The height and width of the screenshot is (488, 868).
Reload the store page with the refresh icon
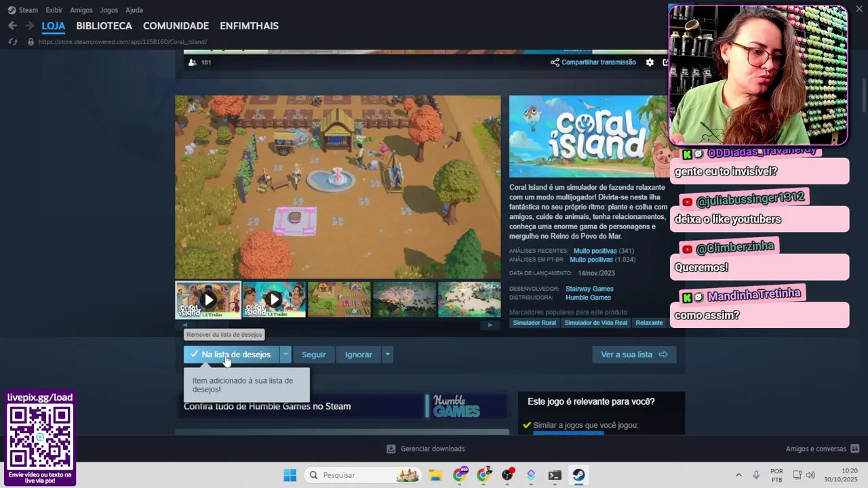(12, 42)
